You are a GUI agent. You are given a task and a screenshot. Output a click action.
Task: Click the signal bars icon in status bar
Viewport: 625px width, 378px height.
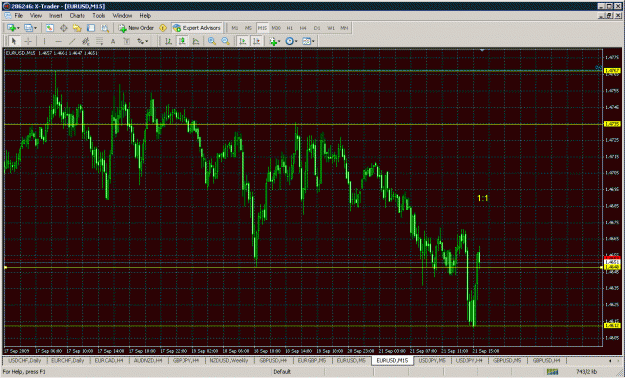[x=552, y=372]
